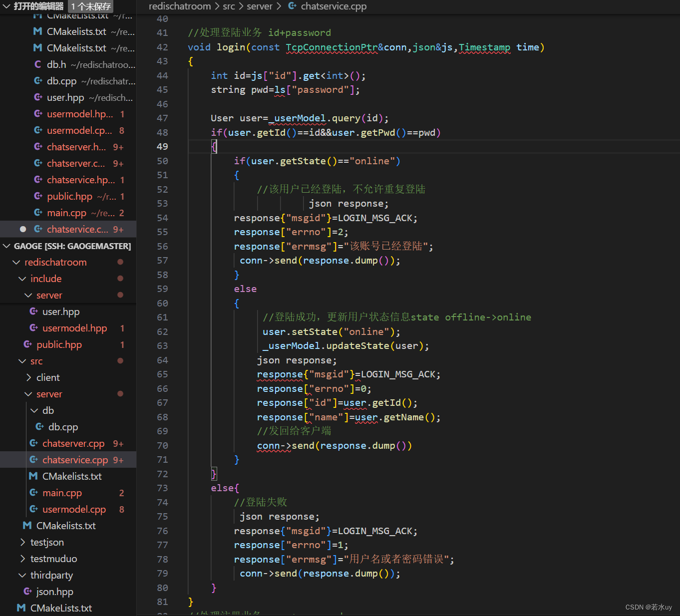Click CMake icon of CMakelists.txt under server
Screen dimensions: 680x616
(x=33, y=476)
